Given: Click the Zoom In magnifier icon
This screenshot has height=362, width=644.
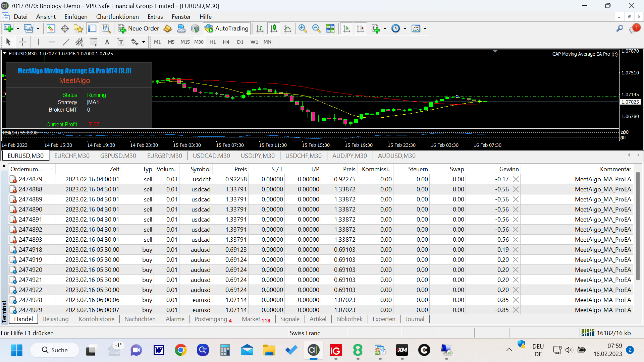Looking at the screenshot, I should point(303,28).
